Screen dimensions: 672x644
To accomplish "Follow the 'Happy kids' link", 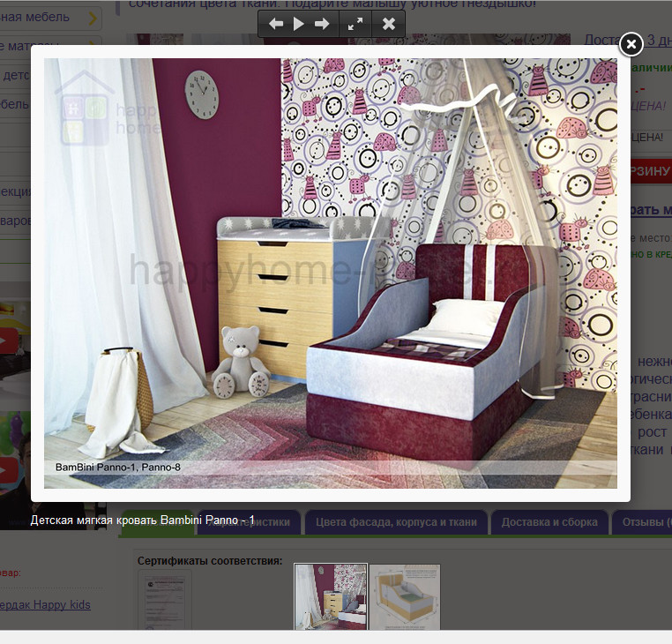I will tap(46, 604).
